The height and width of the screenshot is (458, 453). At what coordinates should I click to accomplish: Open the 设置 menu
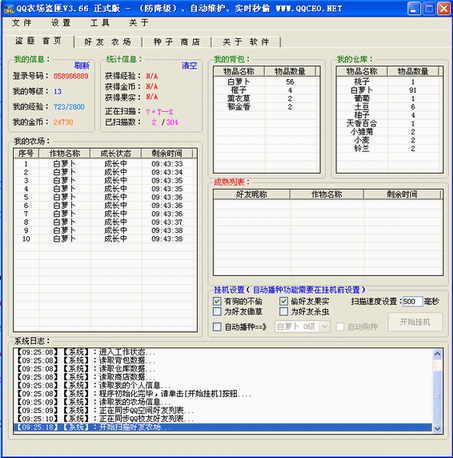[61, 23]
